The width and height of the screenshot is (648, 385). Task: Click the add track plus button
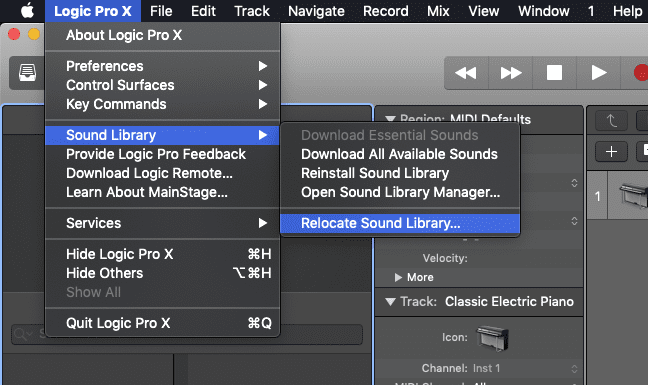(x=611, y=152)
